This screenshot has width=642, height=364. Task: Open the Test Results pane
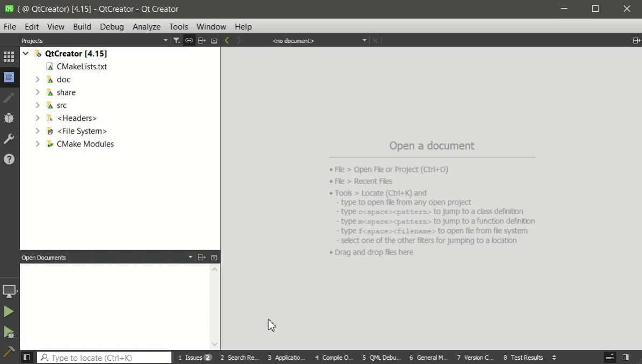(523, 358)
